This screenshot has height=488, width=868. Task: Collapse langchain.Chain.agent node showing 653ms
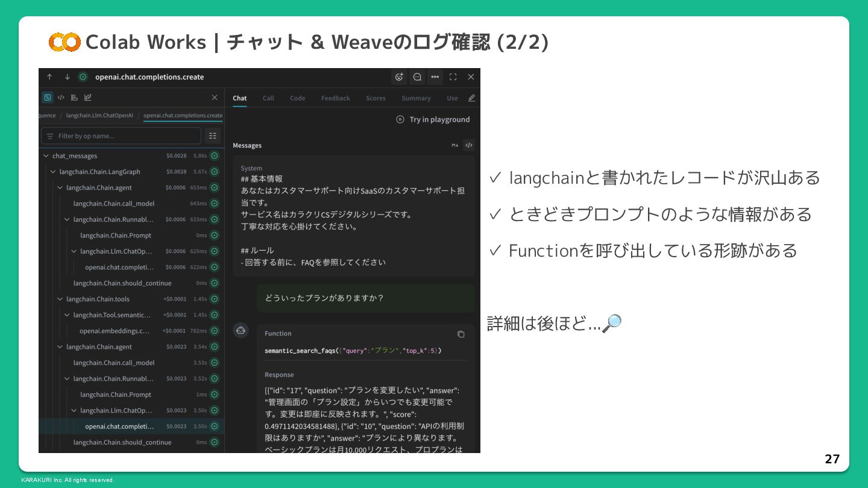click(x=60, y=188)
